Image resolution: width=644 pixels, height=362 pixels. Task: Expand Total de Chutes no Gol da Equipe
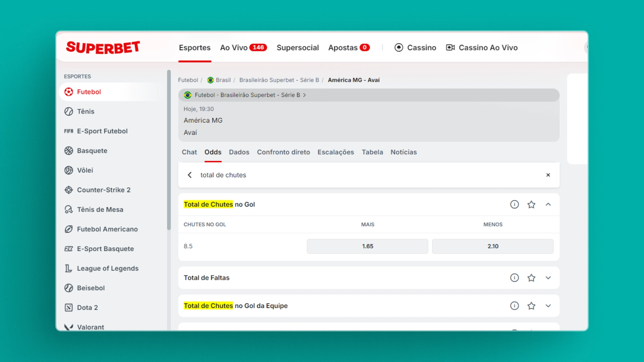(548, 306)
